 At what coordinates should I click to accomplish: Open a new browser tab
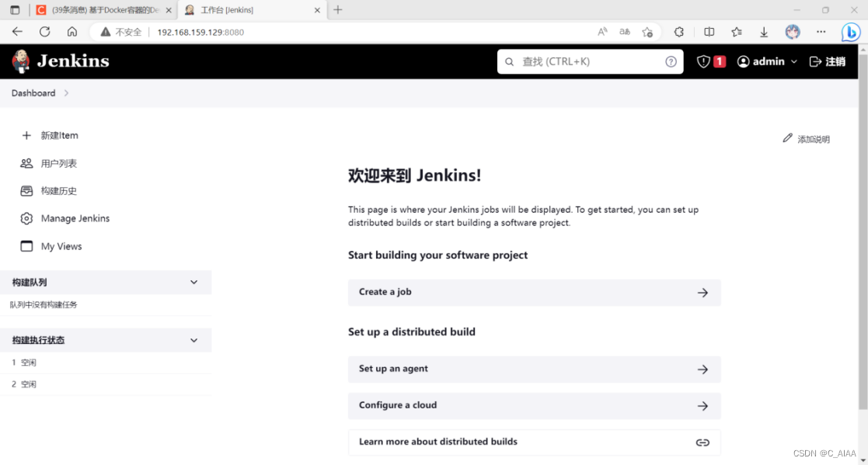(x=338, y=10)
